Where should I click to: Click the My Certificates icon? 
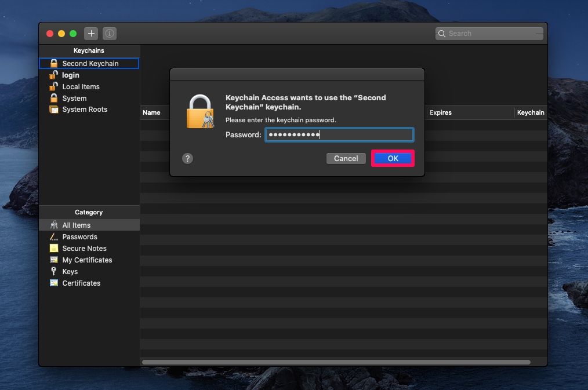(x=54, y=260)
